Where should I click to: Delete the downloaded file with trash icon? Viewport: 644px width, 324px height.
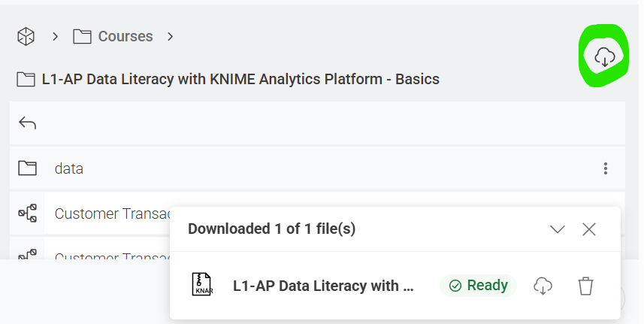[585, 286]
